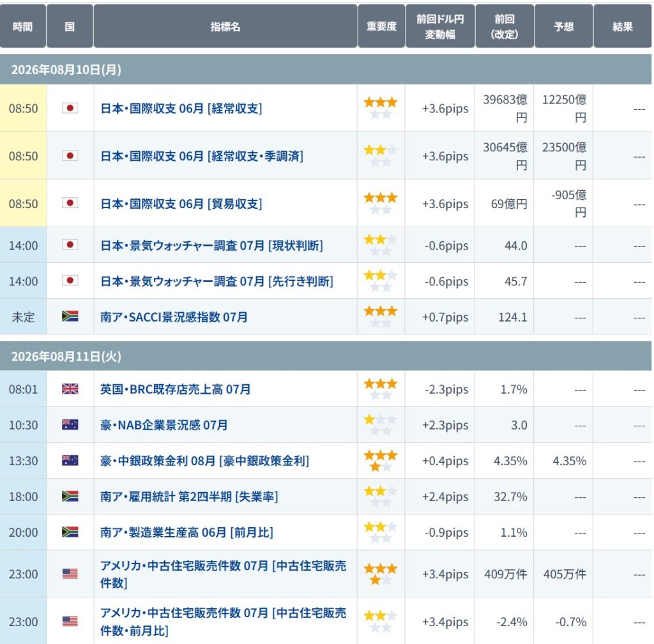Click US flag in 件数・前月比 row
The height and width of the screenshot is (644, 654).
point(70,622)
